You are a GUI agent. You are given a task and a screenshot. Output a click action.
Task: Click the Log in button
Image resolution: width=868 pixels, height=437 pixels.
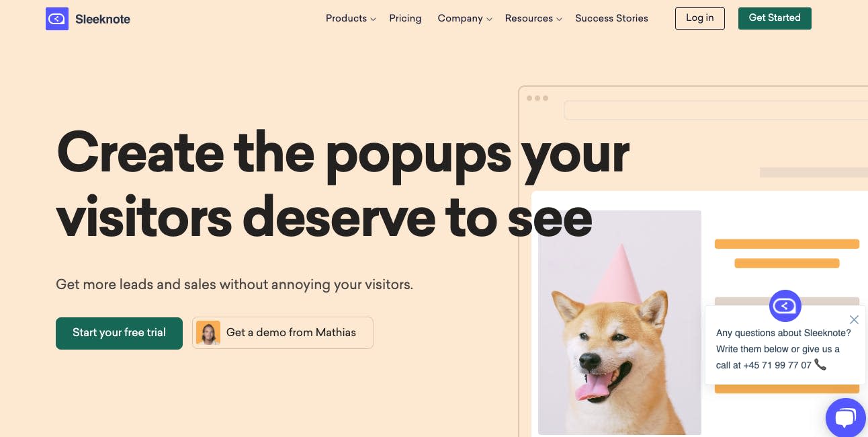click(x=699, y=18)
